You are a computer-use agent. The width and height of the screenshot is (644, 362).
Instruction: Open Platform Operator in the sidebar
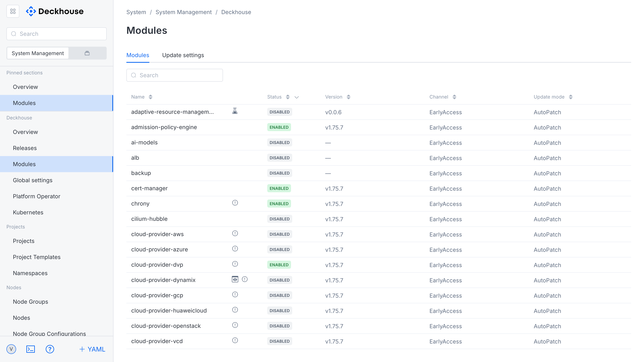tap(57, 196)
